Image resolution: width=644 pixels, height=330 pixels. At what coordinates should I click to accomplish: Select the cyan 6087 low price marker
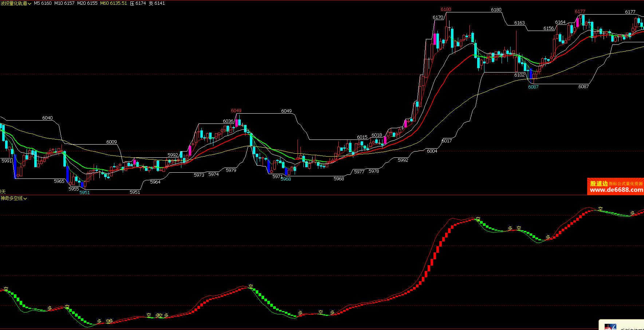click(533, 87)
